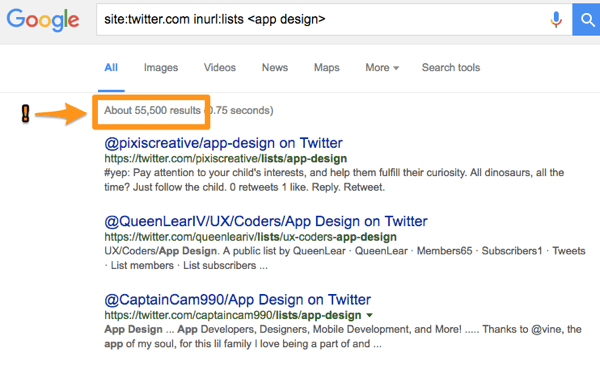Click the Google logo
This screenshot has width=600, height=370.
(x=43, y=20)
